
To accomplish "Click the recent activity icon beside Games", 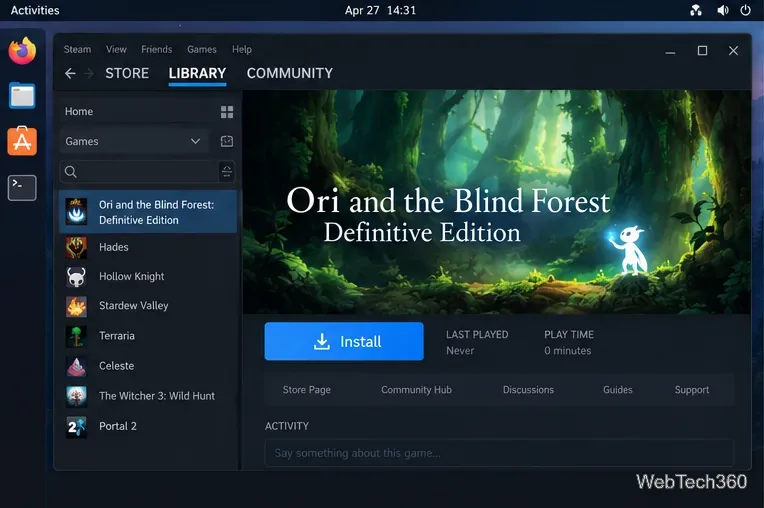I will [227, 141].
